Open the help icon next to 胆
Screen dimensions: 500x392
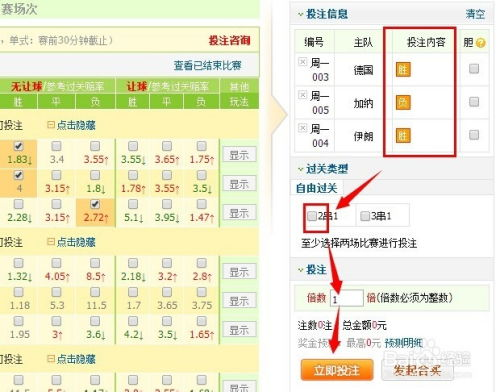tap(481, 43)
